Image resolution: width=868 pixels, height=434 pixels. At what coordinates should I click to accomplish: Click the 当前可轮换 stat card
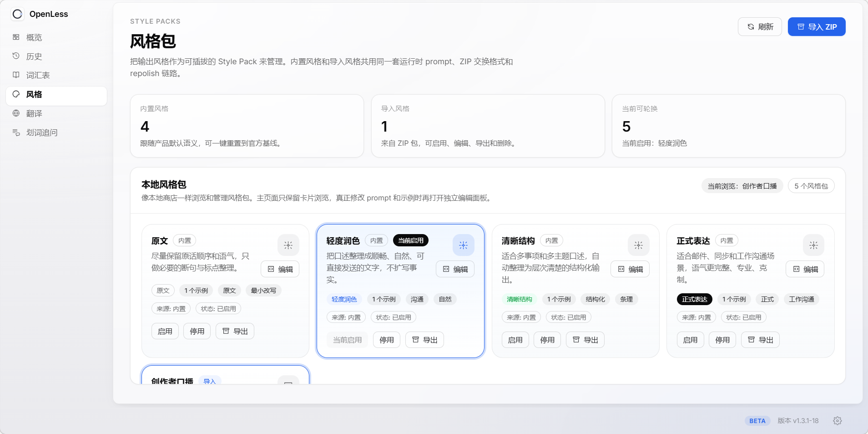click(x=729, y=126)
